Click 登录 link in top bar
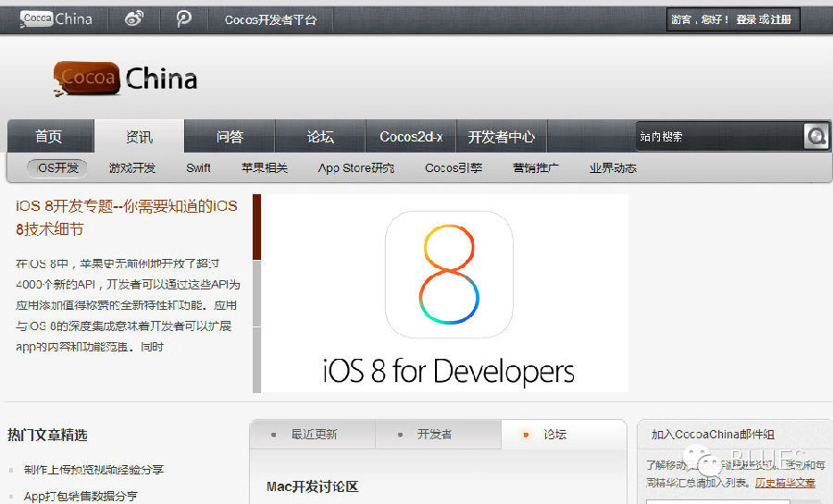The width and height of the screenshot is (833, 504). [x=746, y=19]
